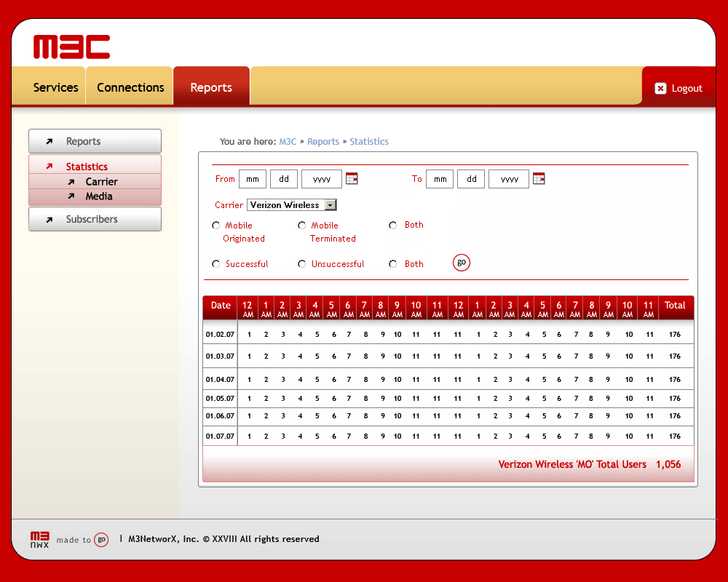Select the Mobile Originated radio button
Image resolution: width=728 pixels, height=582 pixels.
(216, 226)
